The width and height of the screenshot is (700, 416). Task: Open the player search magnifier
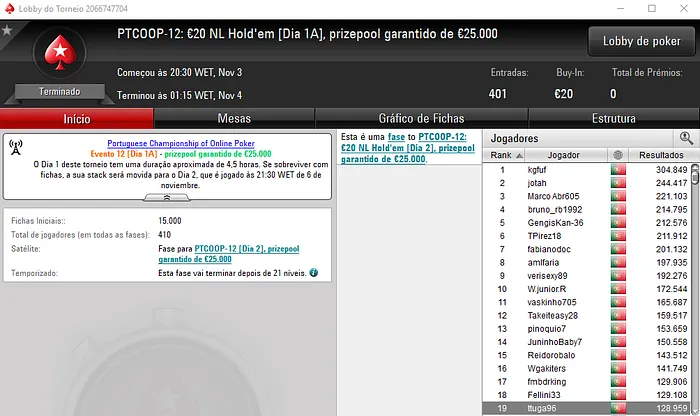point(686,138)
